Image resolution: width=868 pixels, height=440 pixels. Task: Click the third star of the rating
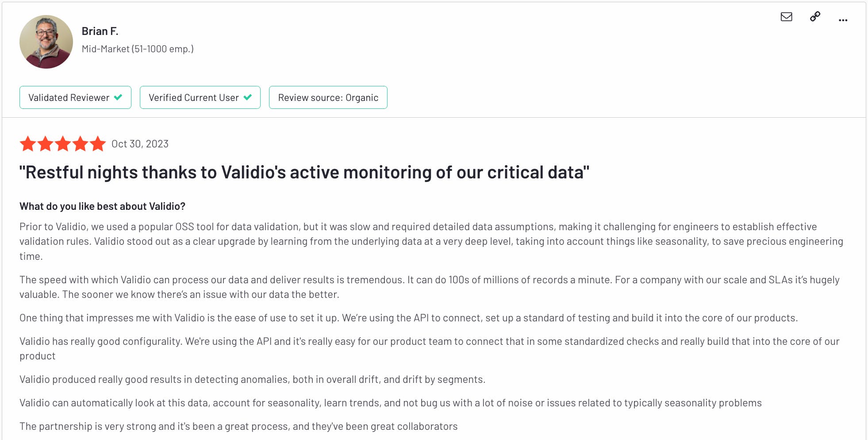[x=63, y=144]
